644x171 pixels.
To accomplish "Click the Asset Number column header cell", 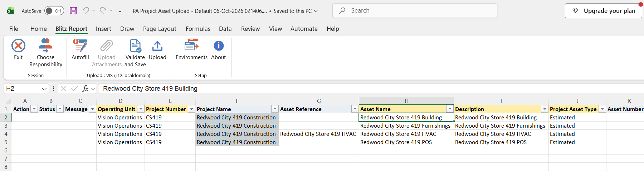I will coord(625,109).
